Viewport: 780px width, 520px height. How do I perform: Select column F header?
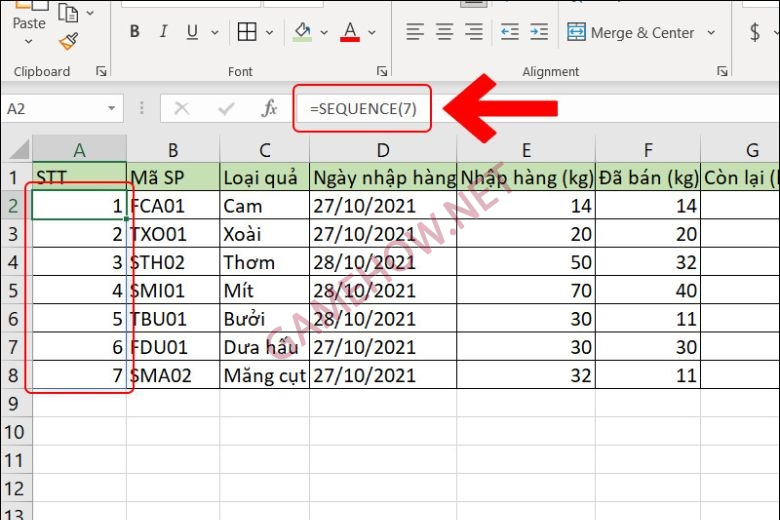pos(648,150)
